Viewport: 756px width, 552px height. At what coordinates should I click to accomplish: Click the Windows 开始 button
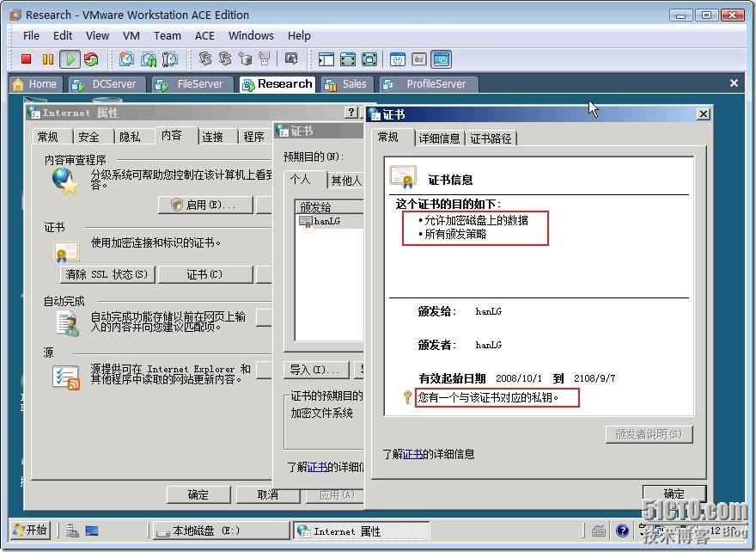point(30,531)
